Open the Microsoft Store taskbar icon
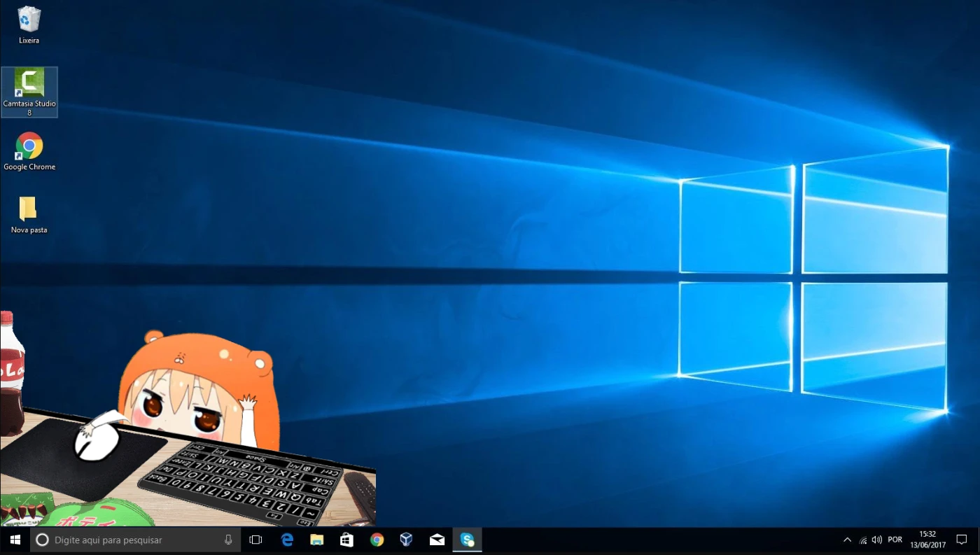 pos(346,540)
